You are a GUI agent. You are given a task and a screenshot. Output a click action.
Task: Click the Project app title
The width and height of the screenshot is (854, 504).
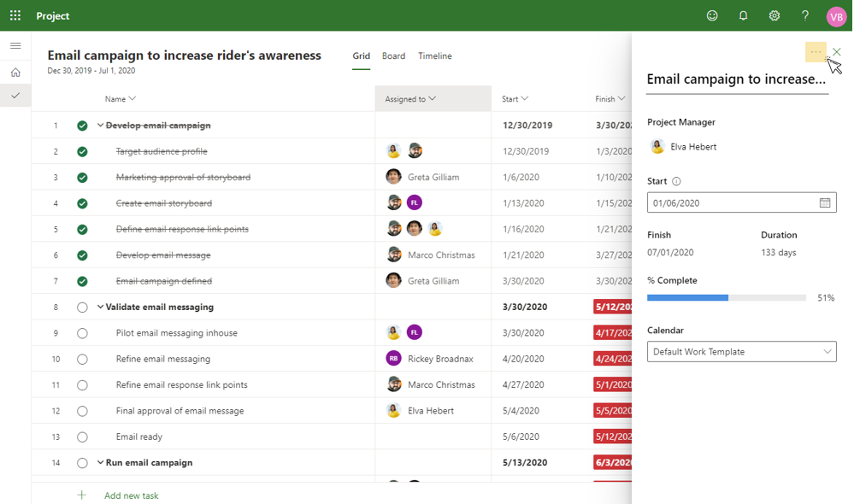(53, 15)
